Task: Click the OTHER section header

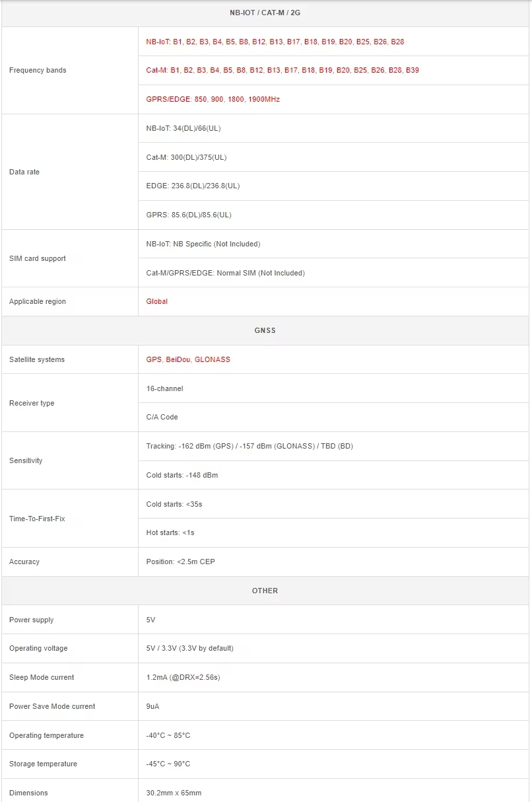Action: coord(265,591)
